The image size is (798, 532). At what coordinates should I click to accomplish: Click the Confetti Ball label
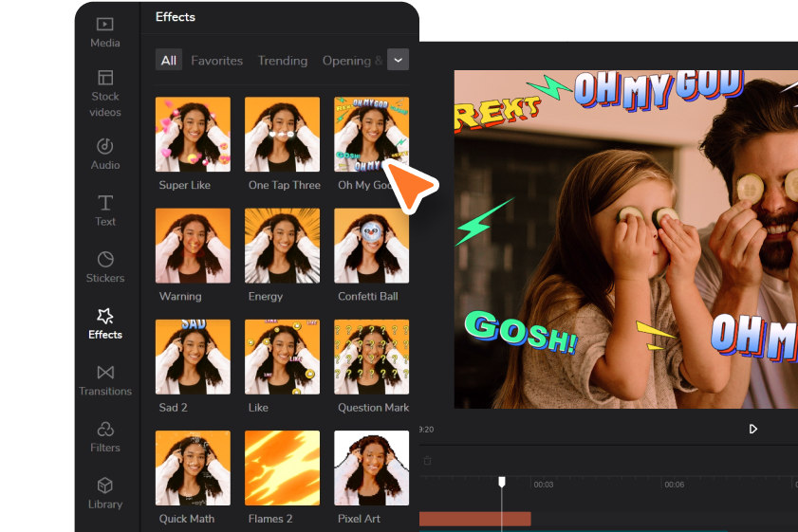click(x=368, y=297)
